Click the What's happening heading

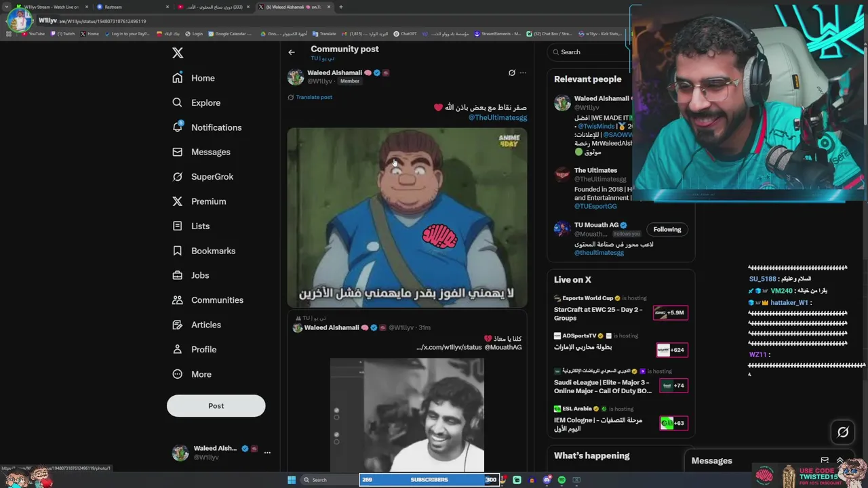[x=591, y=455]
